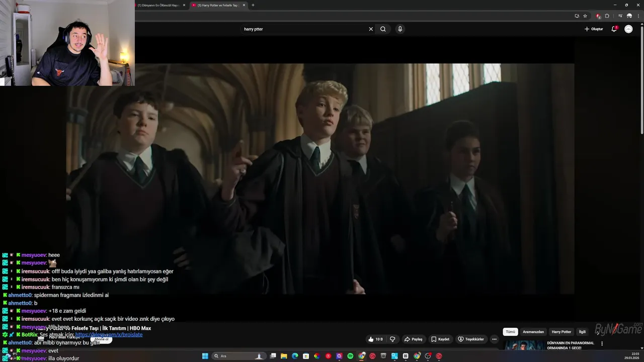
Task: Click the taskbar Ara search box
Action: pyautogui.click(x=239, y=356)
